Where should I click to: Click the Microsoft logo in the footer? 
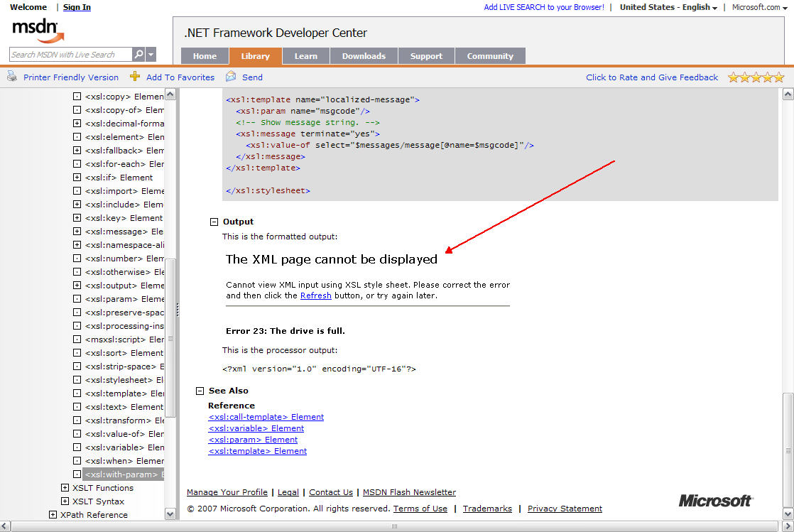[715, 500]
